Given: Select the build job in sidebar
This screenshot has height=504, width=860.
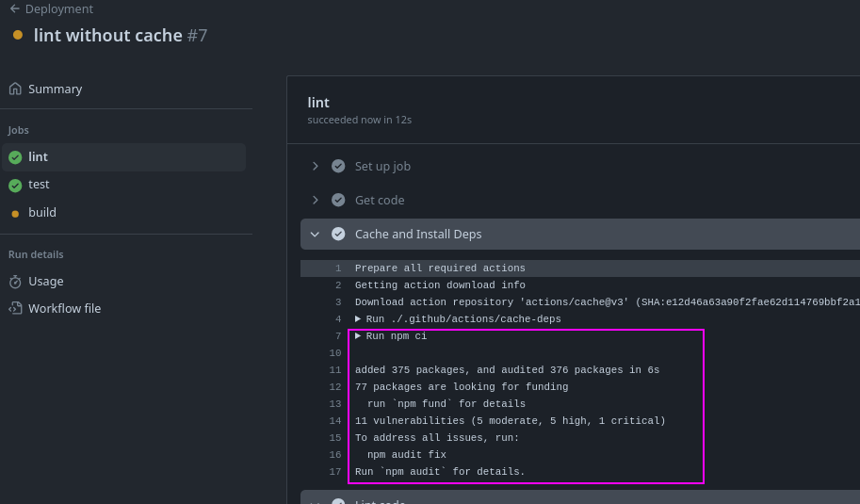Looking at the screenshot, I should 42,213.
